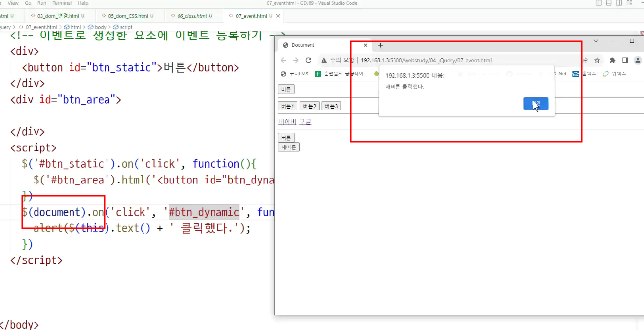Bookmark this page with the star icon
Screen dimensions: 644x330
[x=597, y=60]
